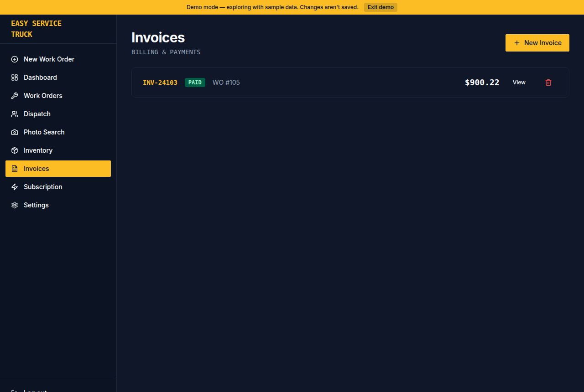584x392 pixels.
Task: Open the Subscription page
Action: point(58,187)
